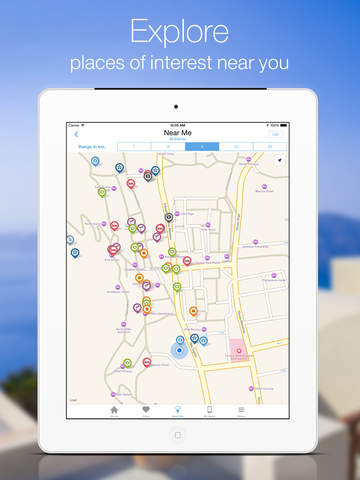Image resolution: width=360 pixels, height=480 pixels.
Task: Tap the compass location arrow on map
Action: tap(280, 160)
